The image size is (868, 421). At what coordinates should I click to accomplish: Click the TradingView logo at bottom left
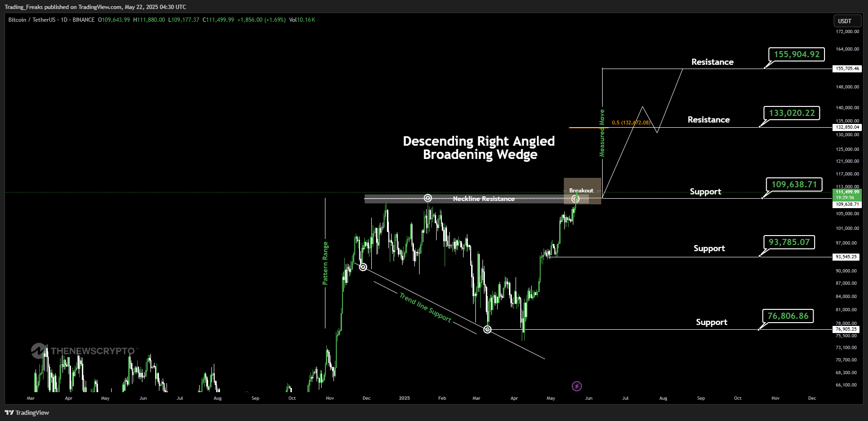27,412
